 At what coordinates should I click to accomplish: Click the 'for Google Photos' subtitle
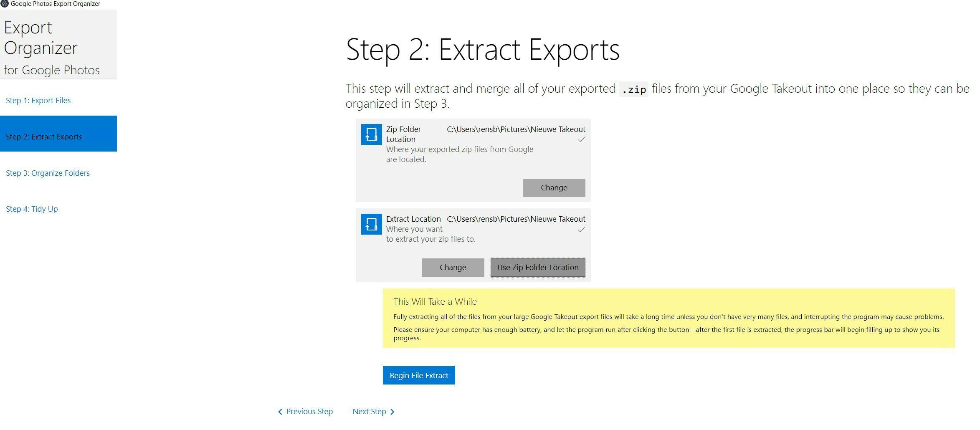(x=52, y=70)
